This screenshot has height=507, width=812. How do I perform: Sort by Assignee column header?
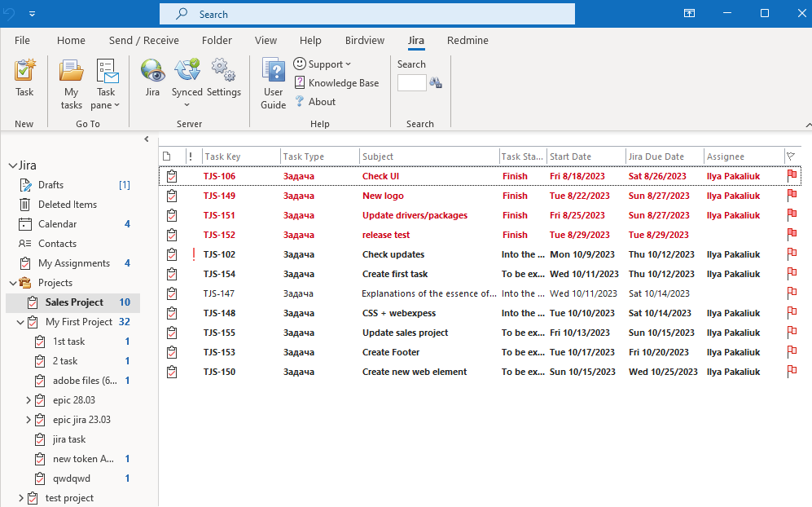pyautogui.click(x=744, y=157)
